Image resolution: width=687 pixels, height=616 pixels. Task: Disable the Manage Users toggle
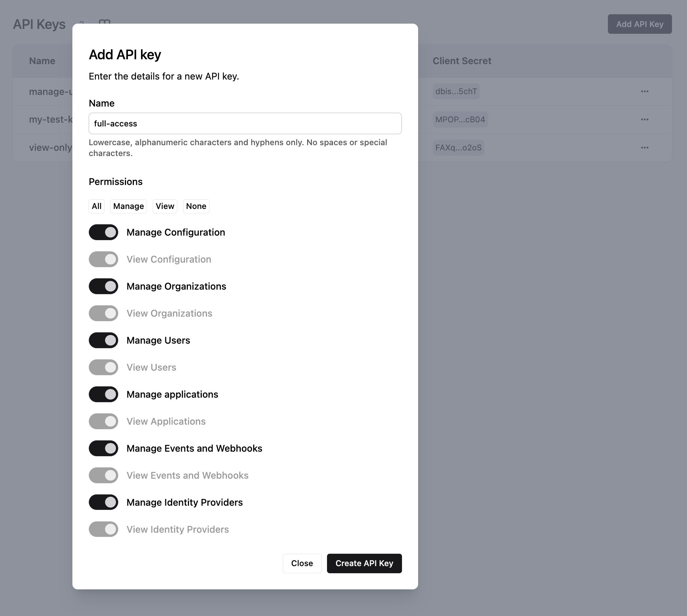tap(103, 340)
